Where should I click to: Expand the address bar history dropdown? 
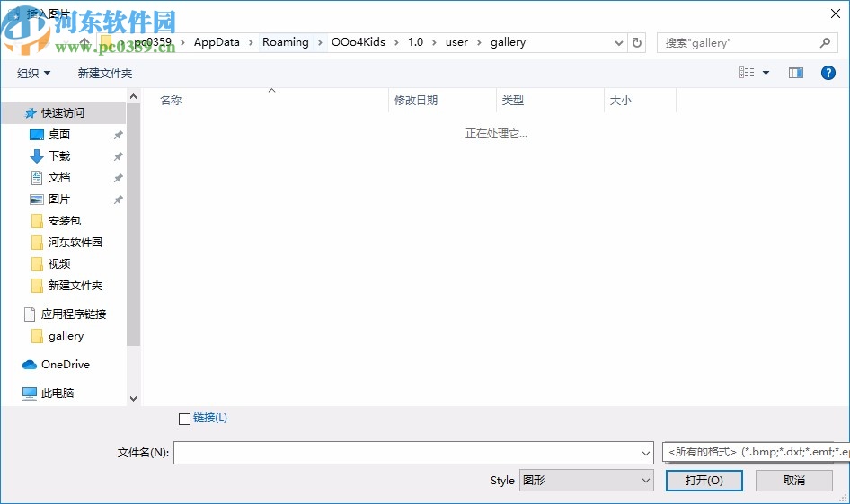(x=618, y=43)
